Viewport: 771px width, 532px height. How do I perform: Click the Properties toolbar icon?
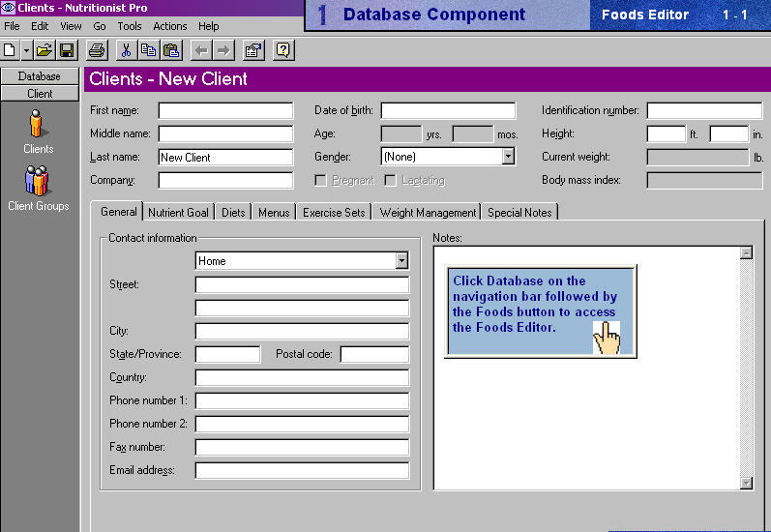(253, 50)
